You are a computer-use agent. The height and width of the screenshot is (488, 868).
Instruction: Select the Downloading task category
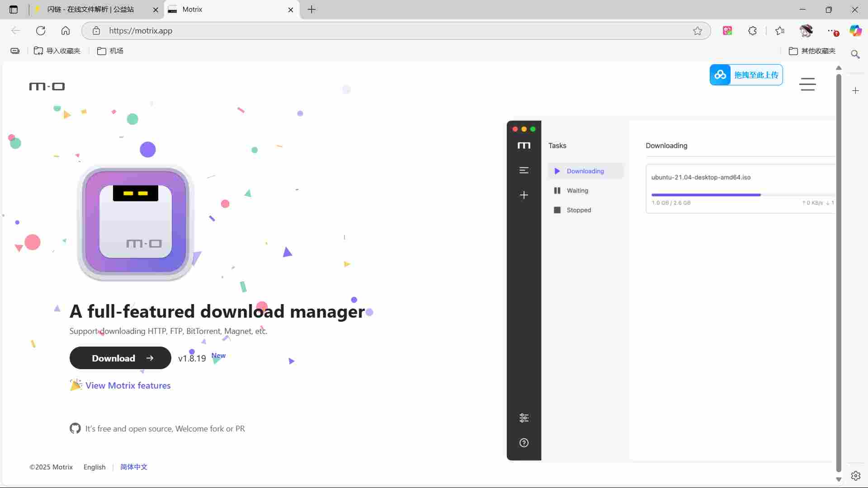click(x=585, y=171)
